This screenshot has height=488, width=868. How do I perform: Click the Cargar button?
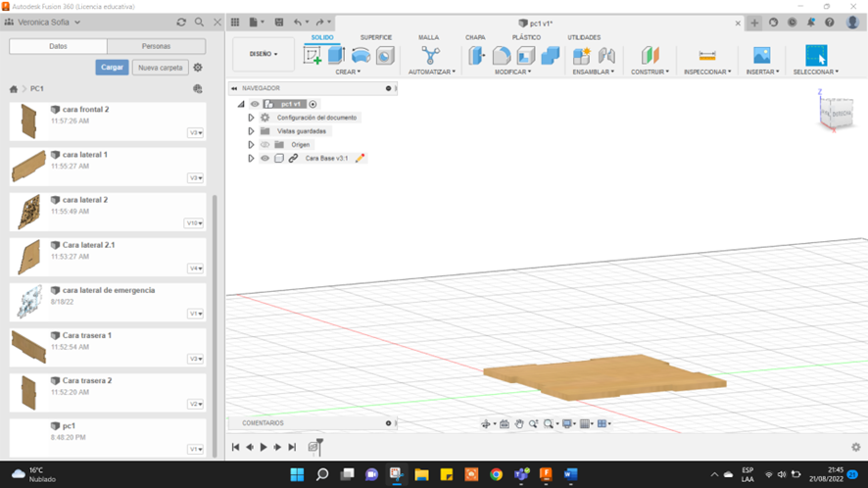(112, 67)
